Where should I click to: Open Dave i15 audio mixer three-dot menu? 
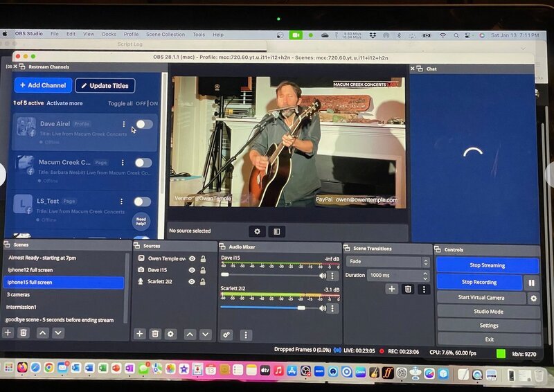(x=332, y=276)
